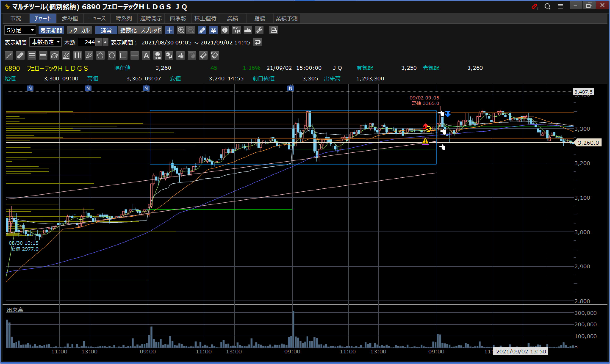Toggle the yen price display button
Screen dimensions: 610x364
click(213, 30)
